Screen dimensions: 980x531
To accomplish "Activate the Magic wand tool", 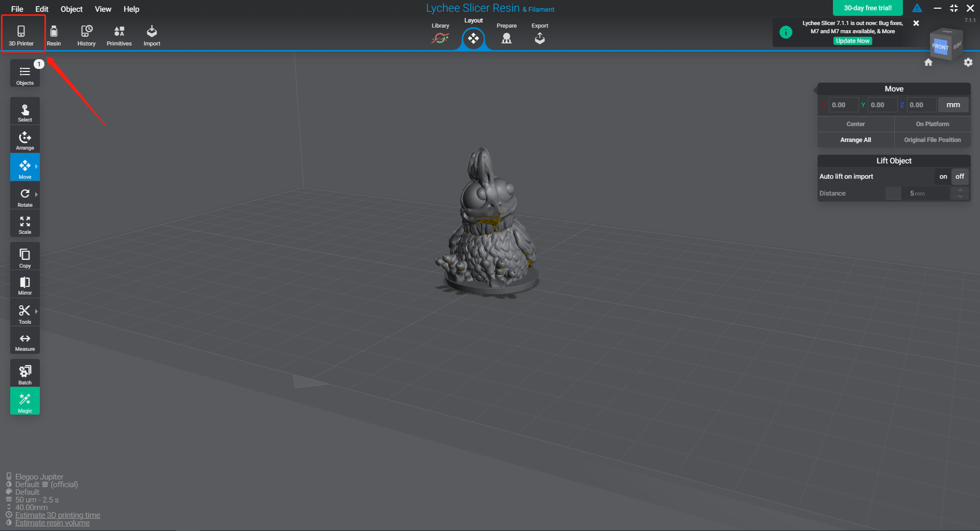I will [25, 402].
